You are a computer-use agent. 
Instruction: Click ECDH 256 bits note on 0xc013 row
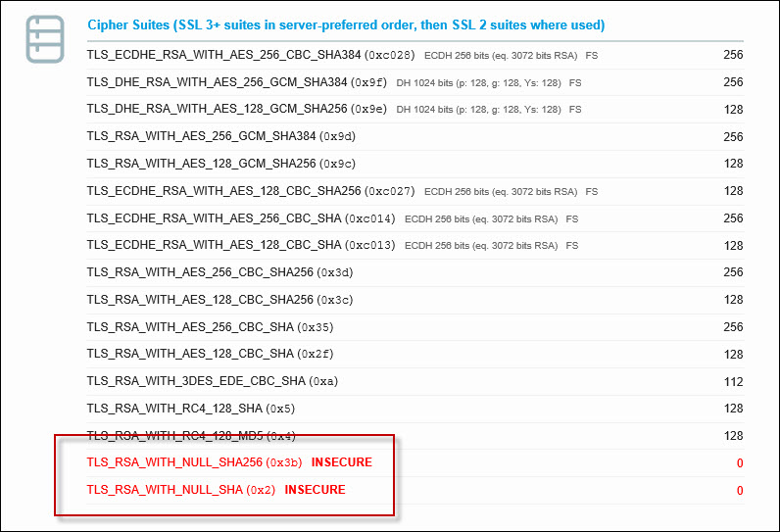point(481,246)
